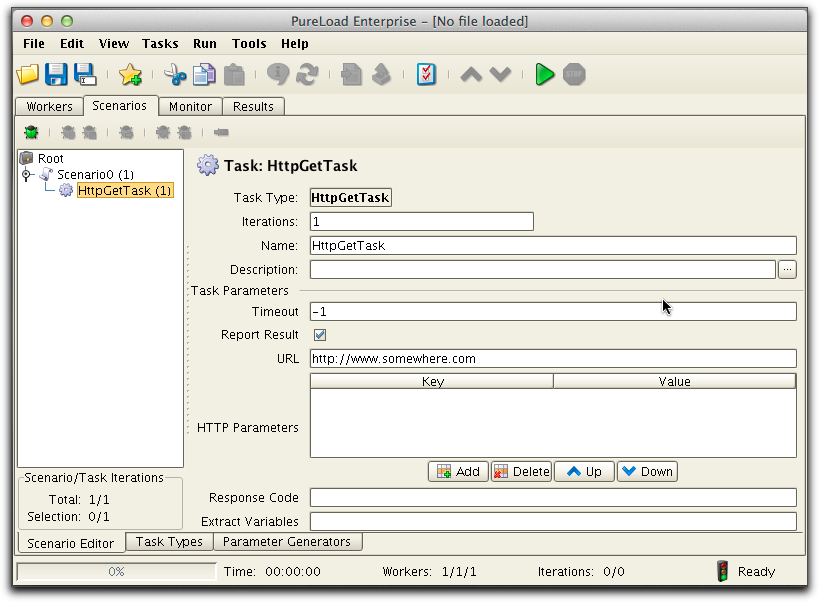
Task: Open the Parameter Generators tab
Action: (x=287, y=541)
